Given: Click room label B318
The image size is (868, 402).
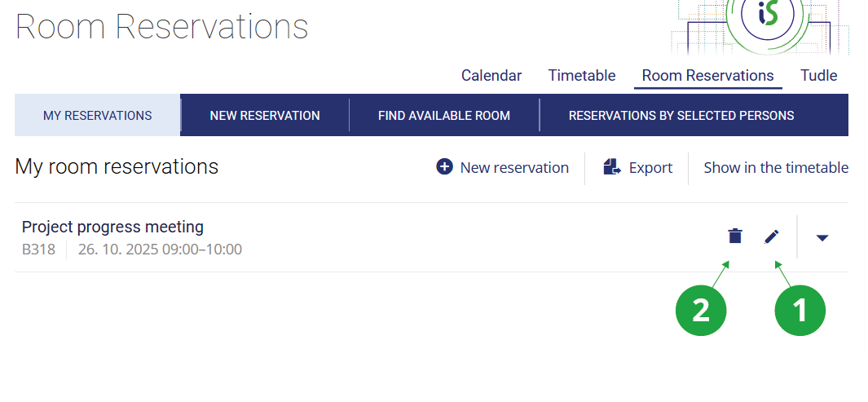Looking at the screenshot, I should click(x=38, y=250).
